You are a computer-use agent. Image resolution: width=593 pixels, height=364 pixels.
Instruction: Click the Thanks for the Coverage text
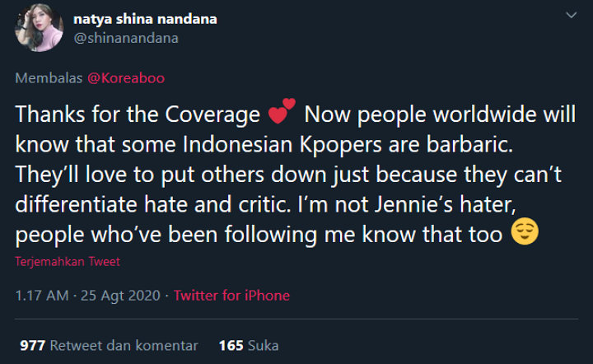point(138,114)
